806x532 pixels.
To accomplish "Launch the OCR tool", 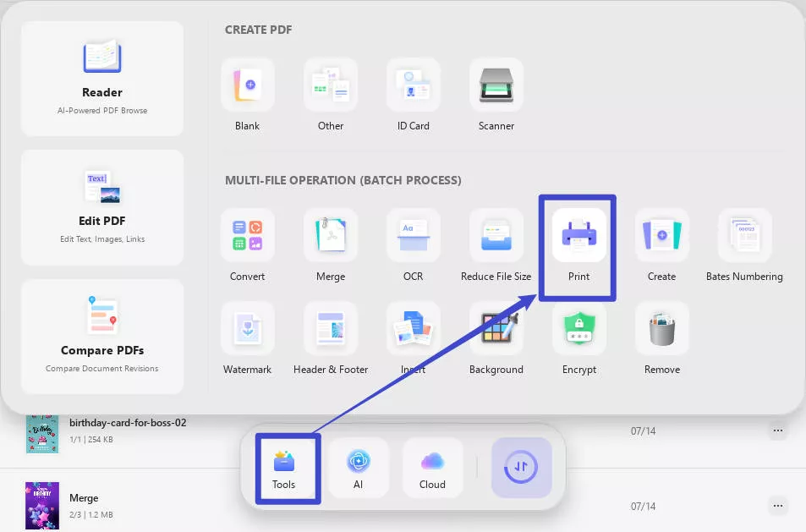I will coord(414,235).
